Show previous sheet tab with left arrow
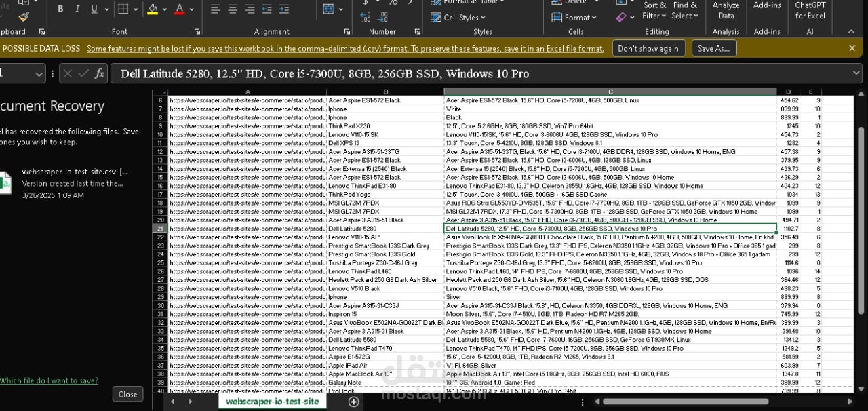This screenshot has width=868, height=411. tap(172, 402)
